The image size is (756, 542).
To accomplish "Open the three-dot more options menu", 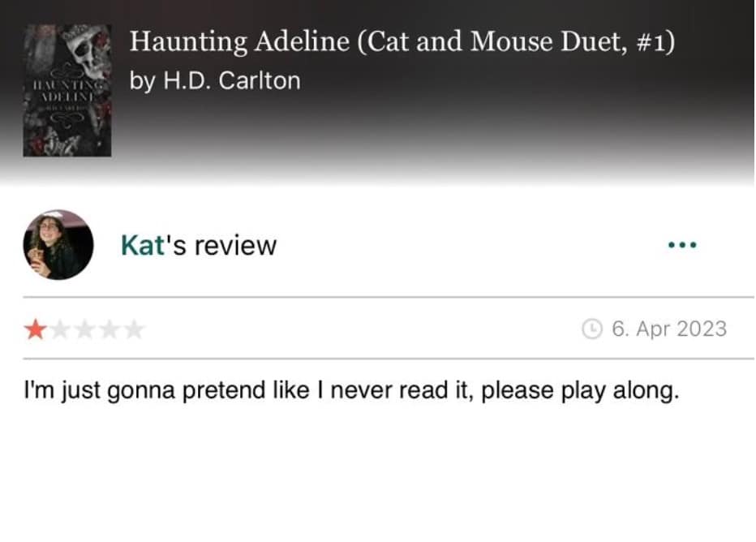I will pyautogui.click(x=681, y=245).
